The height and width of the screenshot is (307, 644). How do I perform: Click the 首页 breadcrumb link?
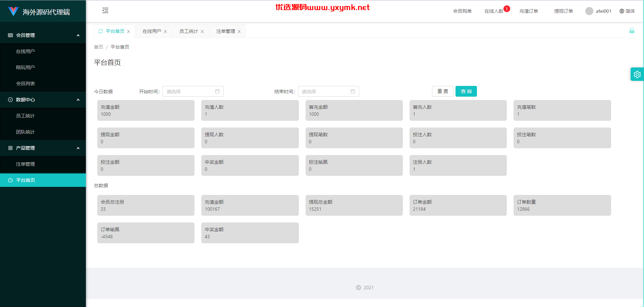point(99,47)
